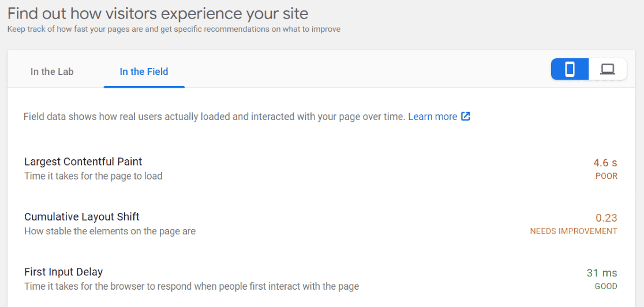Click the GOOD rating label
This screenshot has height=307, width=644.
coord(606,286)
